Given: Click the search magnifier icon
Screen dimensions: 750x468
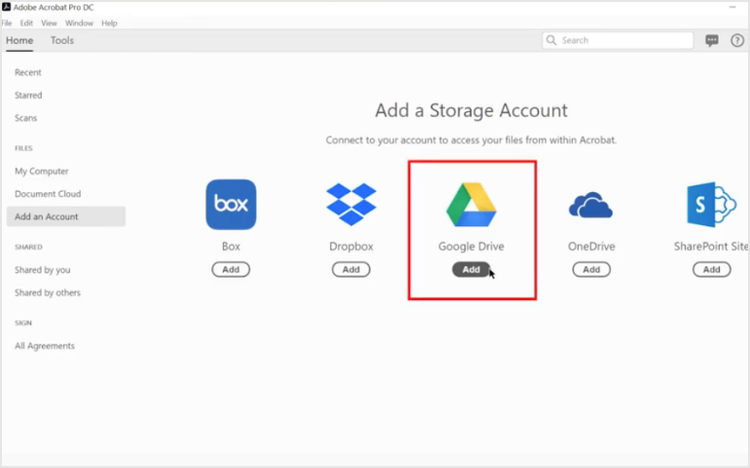Looking at the screenshot, I should [552, 41].
